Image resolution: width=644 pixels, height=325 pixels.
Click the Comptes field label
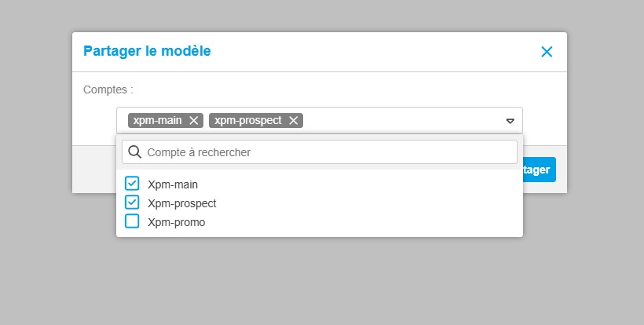pyautogui.click(x=108, y=89)
